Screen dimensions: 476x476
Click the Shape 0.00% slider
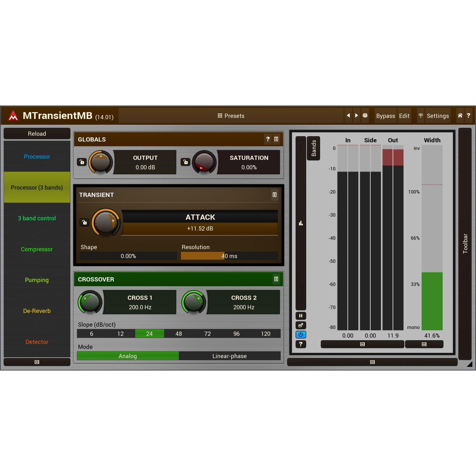128,256
